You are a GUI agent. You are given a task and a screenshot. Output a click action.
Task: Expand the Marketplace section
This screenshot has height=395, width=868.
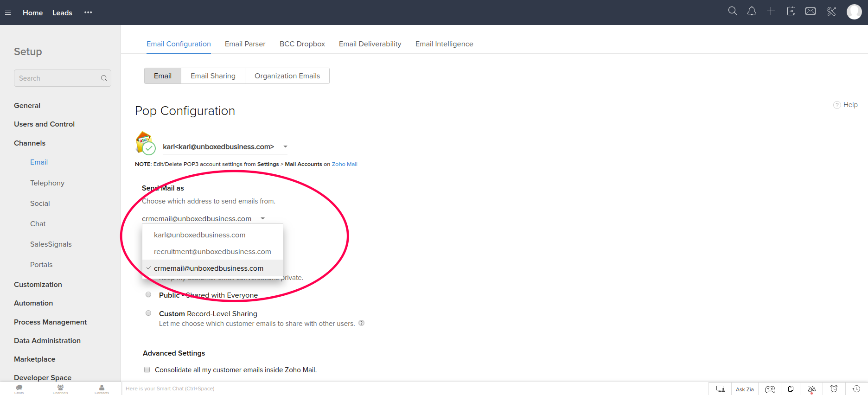coord(34,359)
